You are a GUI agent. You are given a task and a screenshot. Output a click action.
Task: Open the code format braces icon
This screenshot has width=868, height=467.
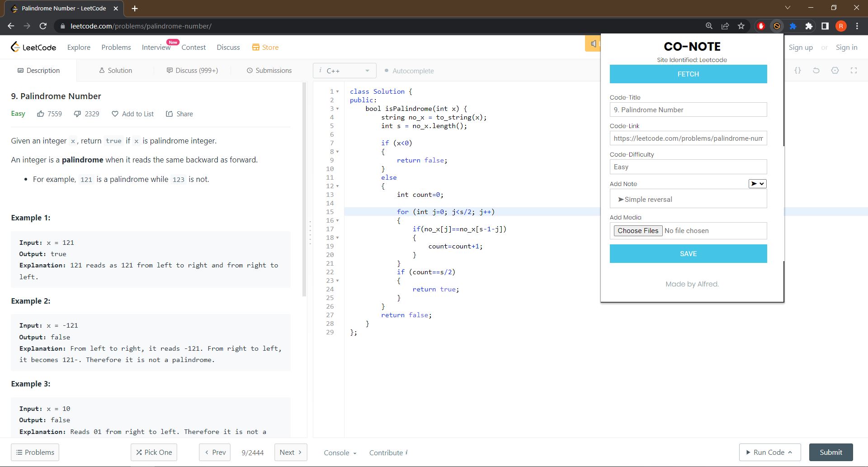coord(797,71)
